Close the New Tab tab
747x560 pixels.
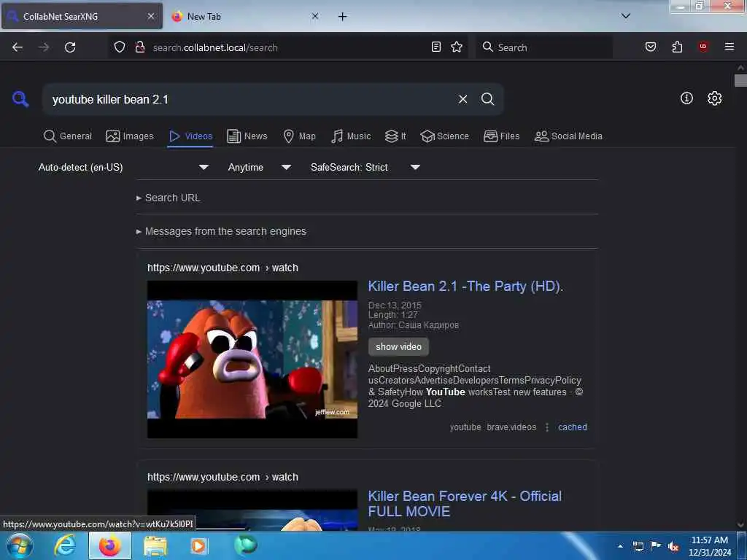[315, 16]
